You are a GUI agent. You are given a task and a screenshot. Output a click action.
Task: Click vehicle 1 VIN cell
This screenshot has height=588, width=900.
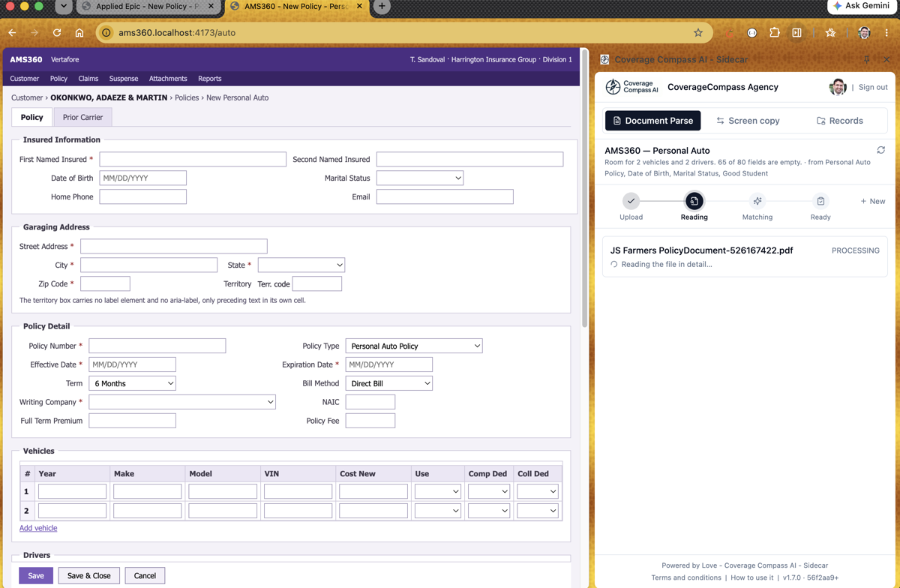click(298, 491)
